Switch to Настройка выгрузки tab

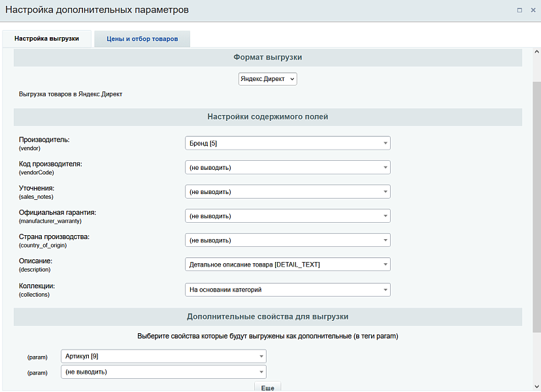(47, 39)
